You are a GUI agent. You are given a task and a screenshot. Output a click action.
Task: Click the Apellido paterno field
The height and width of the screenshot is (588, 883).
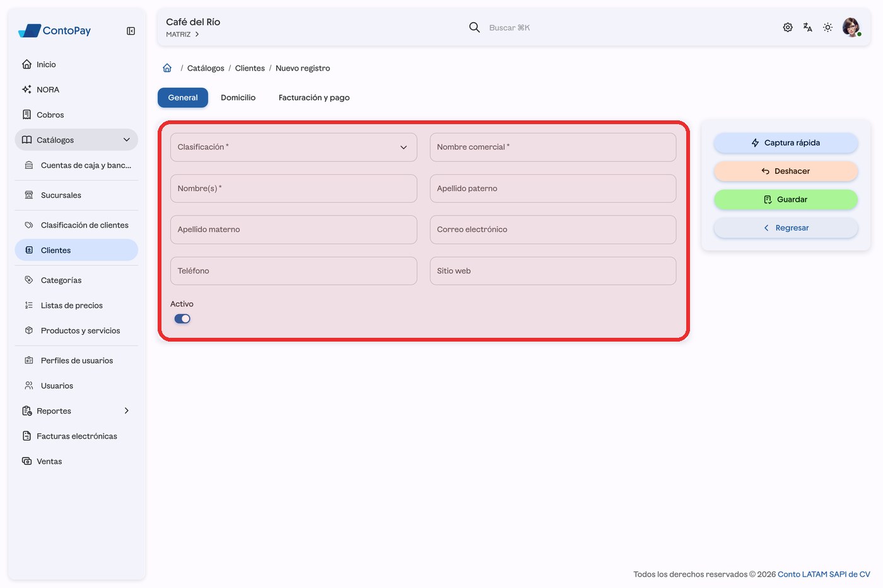[553, 188]
